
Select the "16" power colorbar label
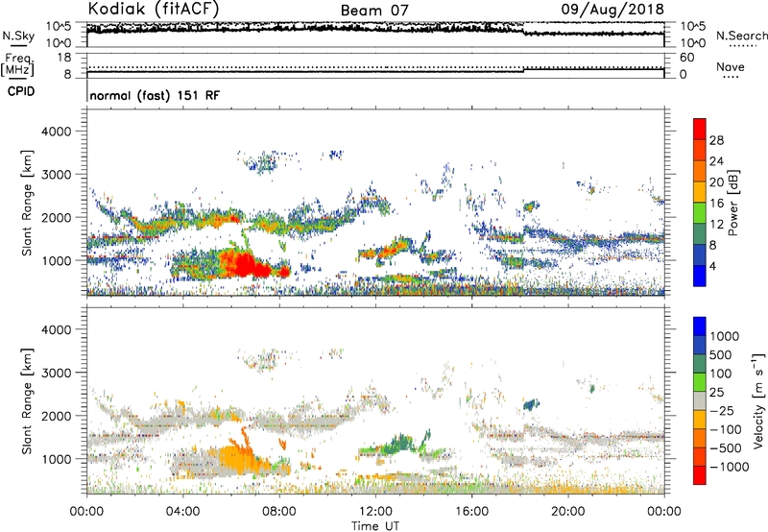pyautogui.click(x=716, y=204)
